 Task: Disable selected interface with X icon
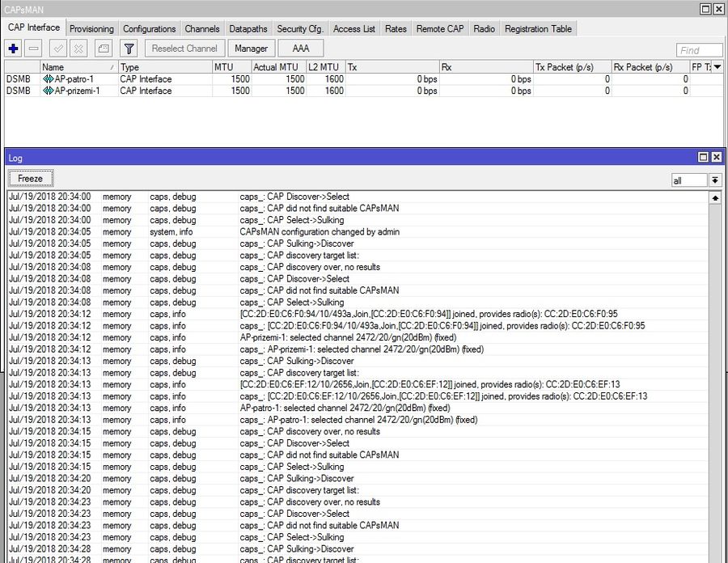pos(79,49)
